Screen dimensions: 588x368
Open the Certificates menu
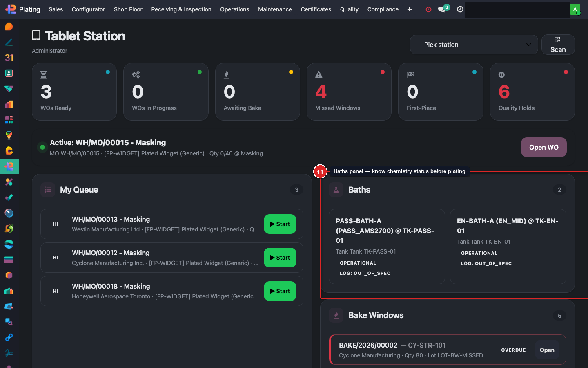tap(316, 9)
